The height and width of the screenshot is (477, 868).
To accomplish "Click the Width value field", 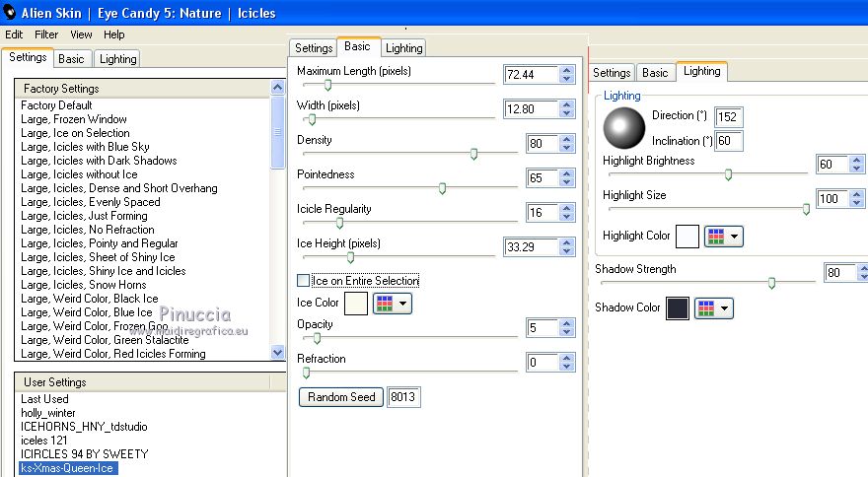I will coord(531,109).
